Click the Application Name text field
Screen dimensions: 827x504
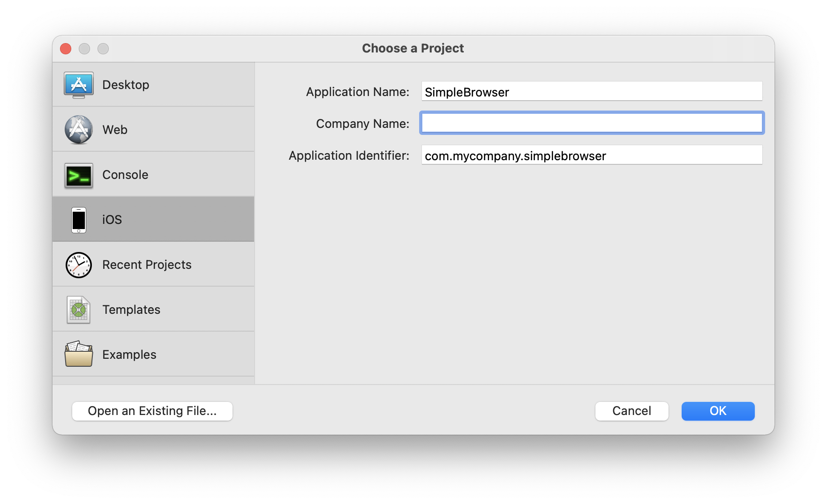pos(592,92)
